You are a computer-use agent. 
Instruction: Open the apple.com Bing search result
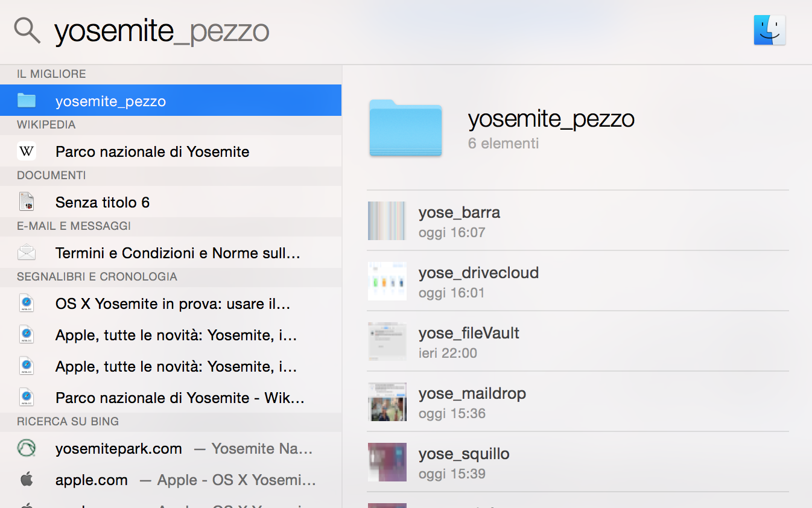coord(92,480)
